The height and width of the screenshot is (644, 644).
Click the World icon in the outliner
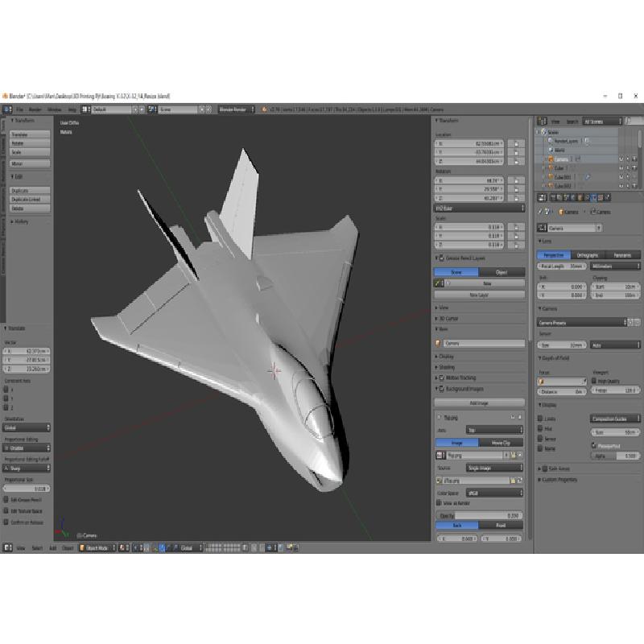tap(551, 150)
